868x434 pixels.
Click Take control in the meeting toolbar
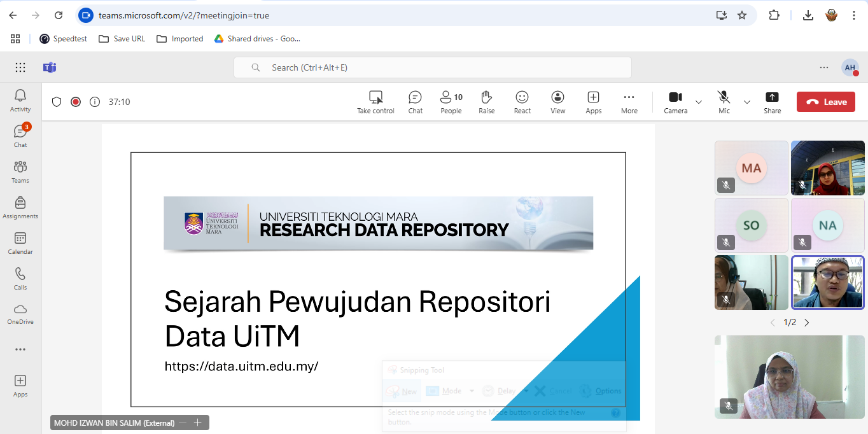click(x=375, y=102)
